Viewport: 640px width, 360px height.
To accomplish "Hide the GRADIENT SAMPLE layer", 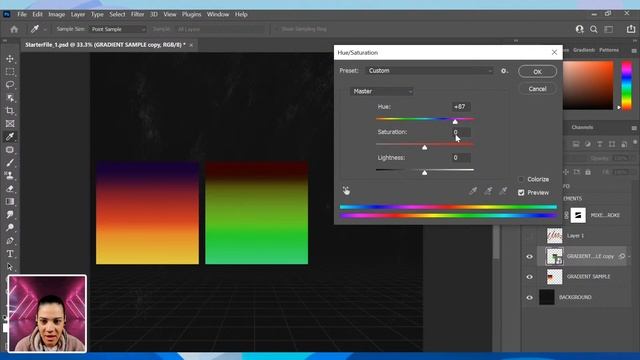I will click(x=529, y=277).
